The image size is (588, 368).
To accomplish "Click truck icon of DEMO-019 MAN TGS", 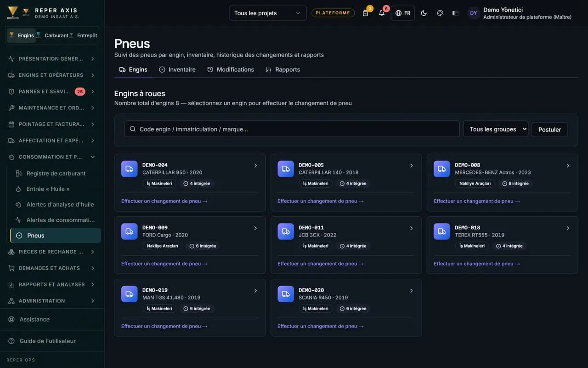I will (x=130, y=294).
